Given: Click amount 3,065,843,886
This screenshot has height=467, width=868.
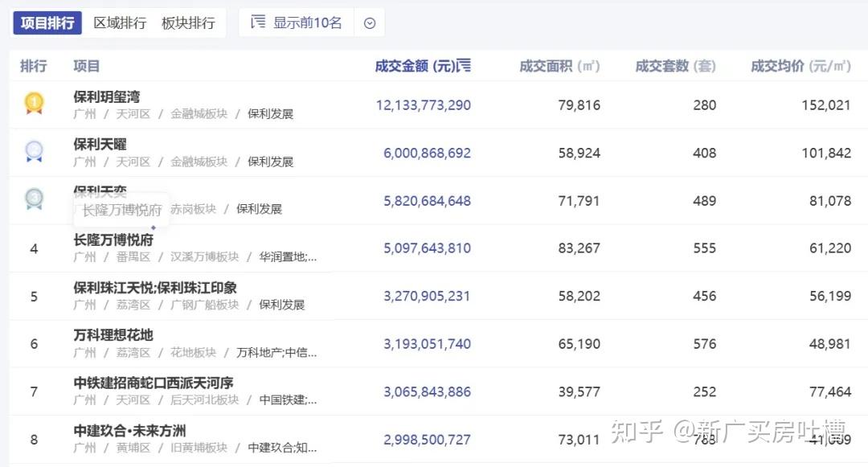Looking at the screenshot, I should (x=428, y=391).
